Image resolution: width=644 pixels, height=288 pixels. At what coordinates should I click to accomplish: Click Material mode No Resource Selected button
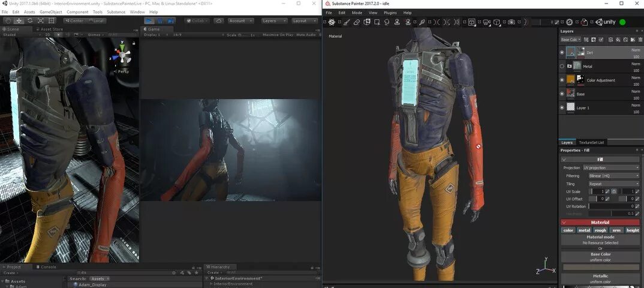(x=600, y=240)
